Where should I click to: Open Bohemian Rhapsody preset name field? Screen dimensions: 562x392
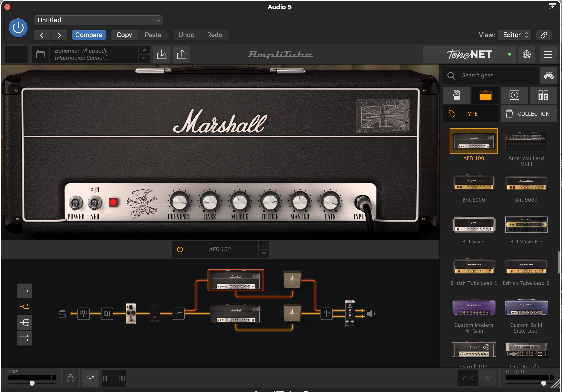click(94, 54)
